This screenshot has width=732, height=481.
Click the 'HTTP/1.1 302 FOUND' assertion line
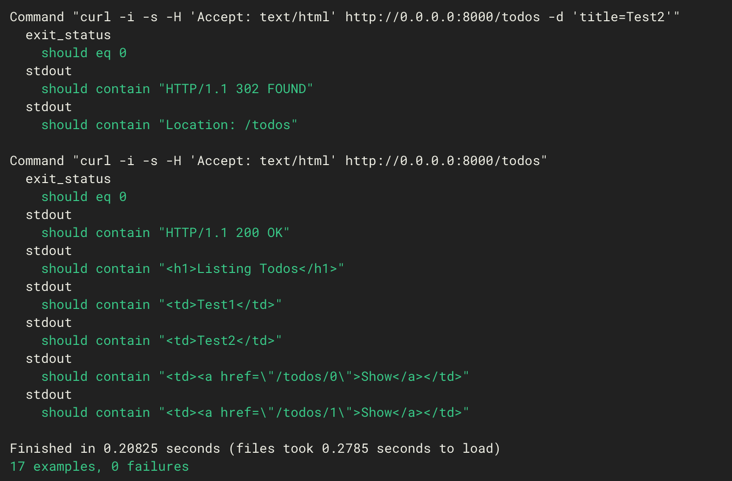(177, 89)
